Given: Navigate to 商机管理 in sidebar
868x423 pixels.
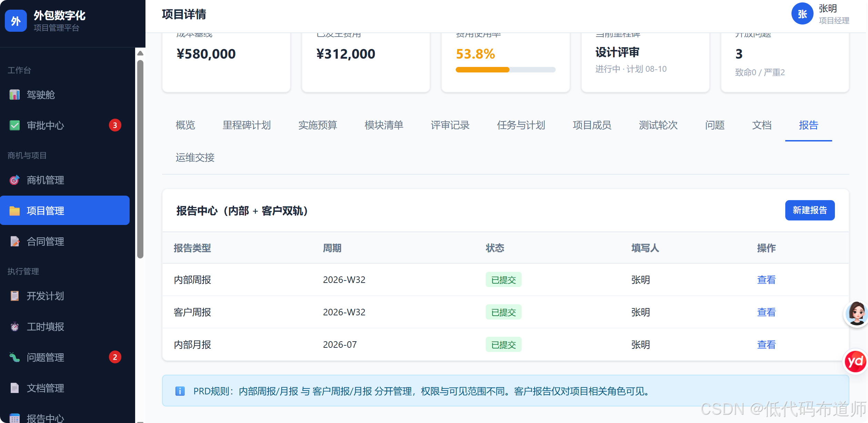Looking at the screenshot, I should click(65, 180).
